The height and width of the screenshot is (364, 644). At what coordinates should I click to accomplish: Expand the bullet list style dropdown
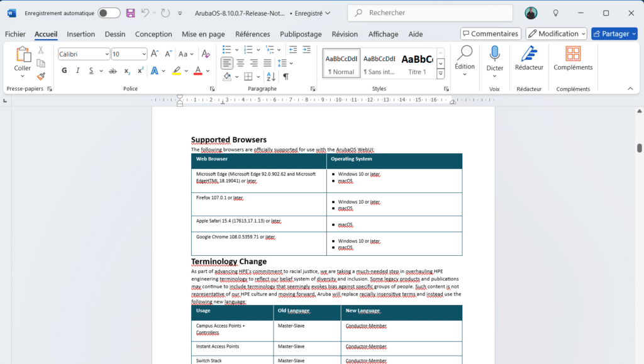(236, 50)
